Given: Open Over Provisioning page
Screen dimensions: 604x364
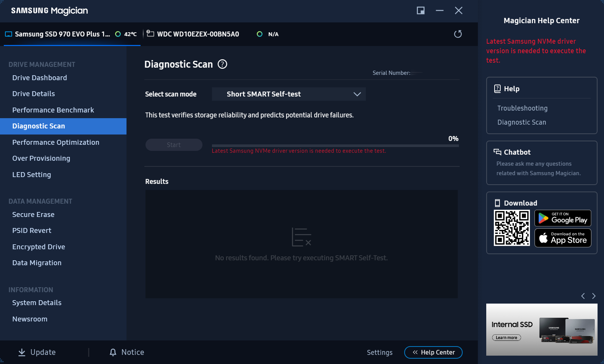Looking at the screenshot, I should click(x=41, y=158).
